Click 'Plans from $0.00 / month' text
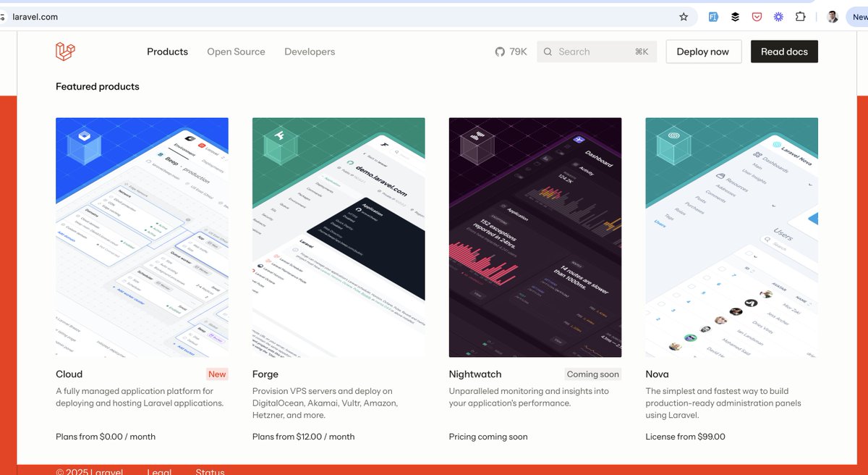868x475 pixels. (106, 437)
